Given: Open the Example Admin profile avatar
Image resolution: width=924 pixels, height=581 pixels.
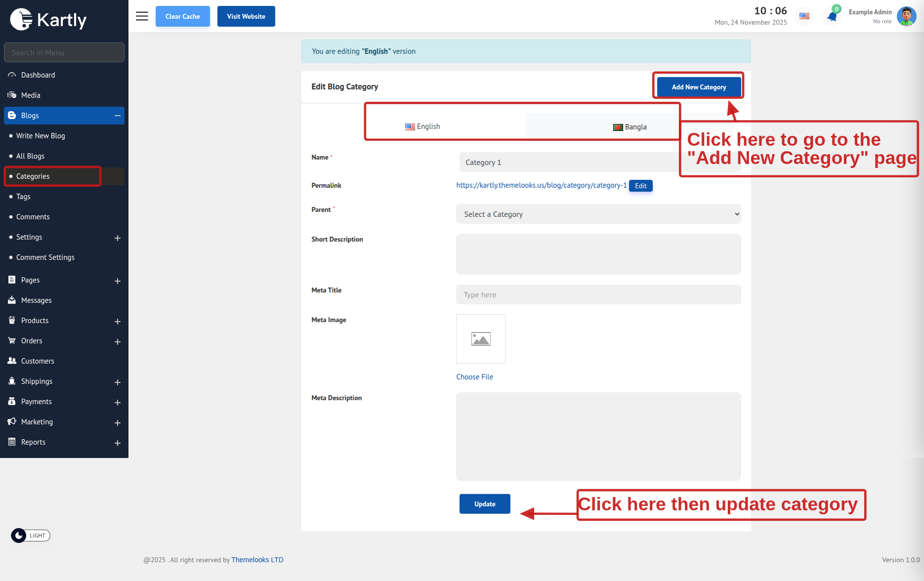Looking at the screenshot, I should pos(906,16).
